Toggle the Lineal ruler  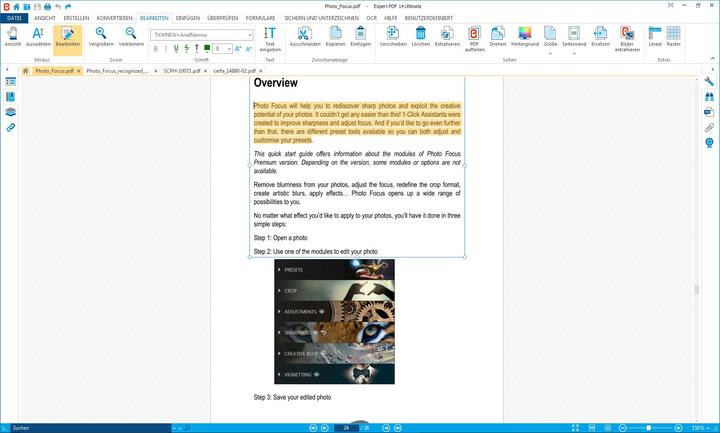tap(655, 37)
